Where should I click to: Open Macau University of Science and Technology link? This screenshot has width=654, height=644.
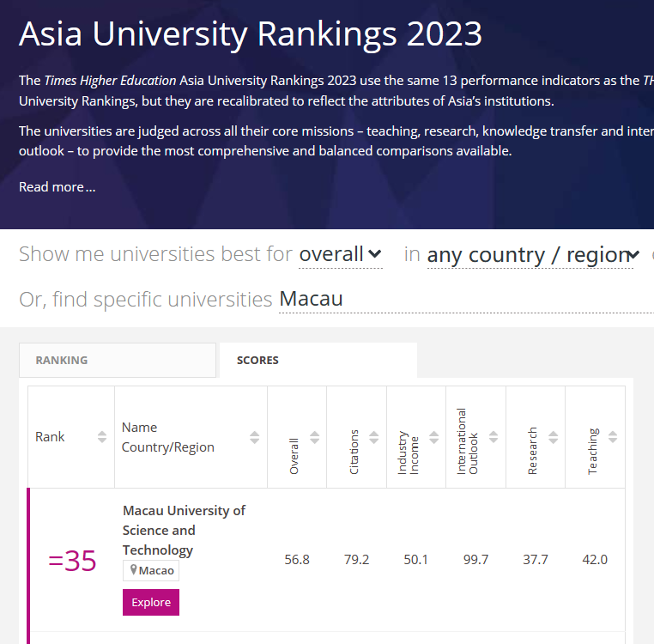[x=184, y=530]
